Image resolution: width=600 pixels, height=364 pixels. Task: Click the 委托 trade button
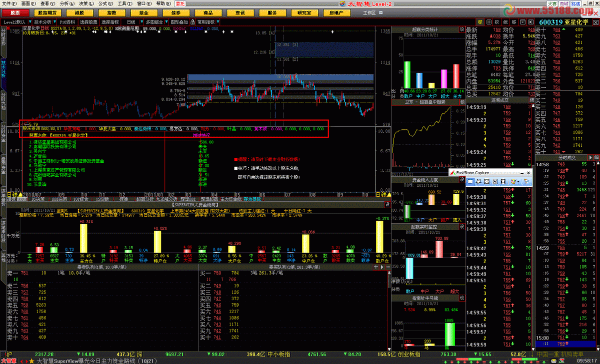180,3
